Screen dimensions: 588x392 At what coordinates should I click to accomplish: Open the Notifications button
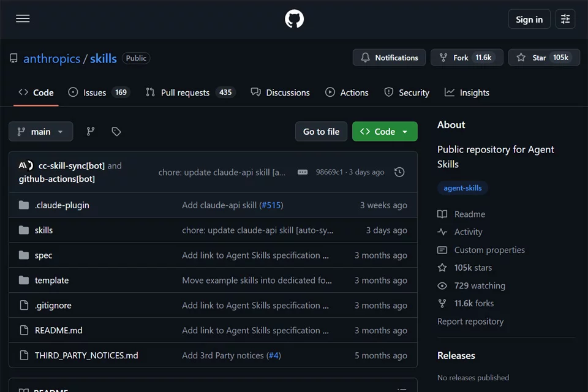click(389, 58)
